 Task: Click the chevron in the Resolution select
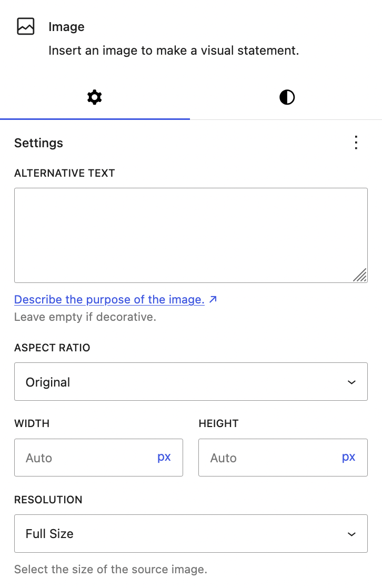(x=351, y=534)
